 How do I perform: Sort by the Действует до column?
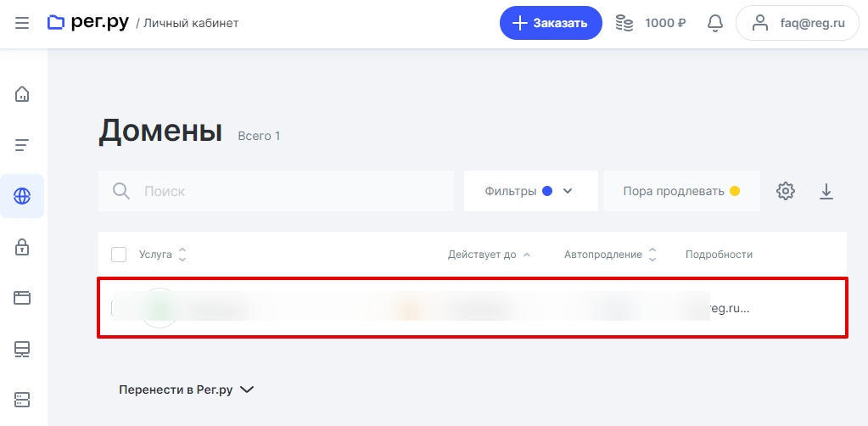489,255
